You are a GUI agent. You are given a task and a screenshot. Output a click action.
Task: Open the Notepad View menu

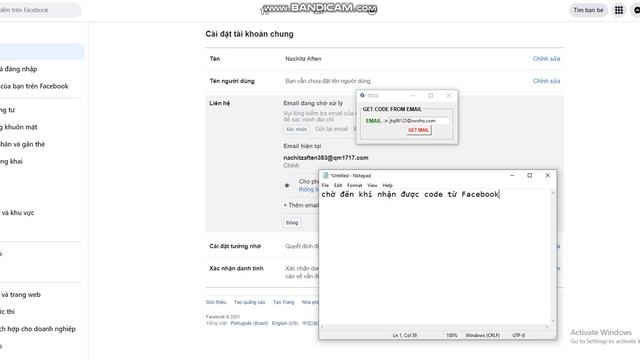[x=372, y=185]
